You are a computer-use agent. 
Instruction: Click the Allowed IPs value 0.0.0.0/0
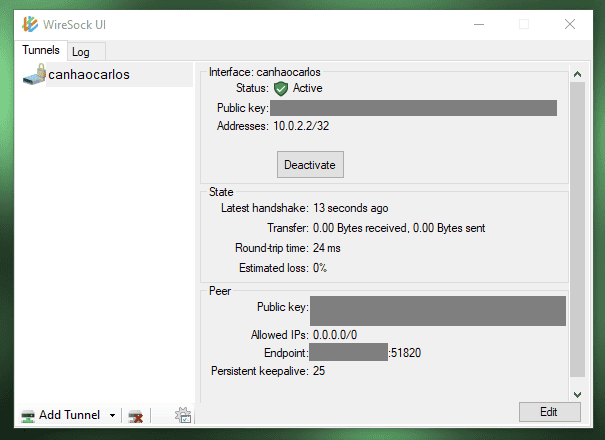tap(335, 335)
